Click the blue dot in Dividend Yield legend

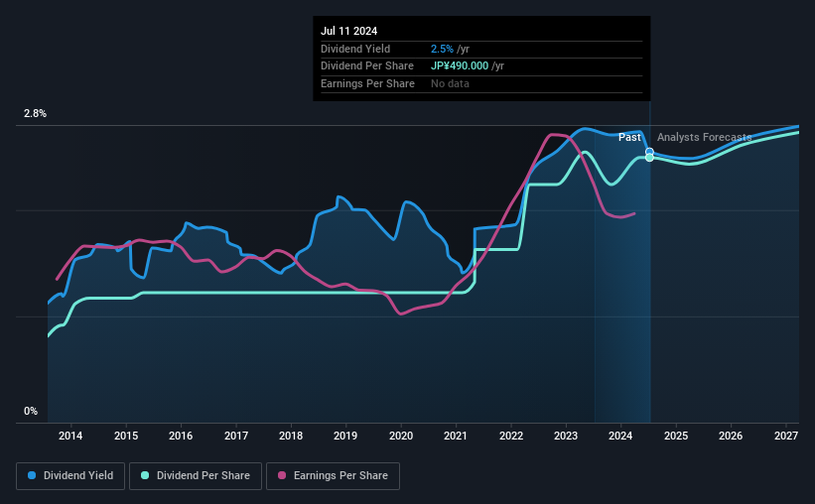32,475
